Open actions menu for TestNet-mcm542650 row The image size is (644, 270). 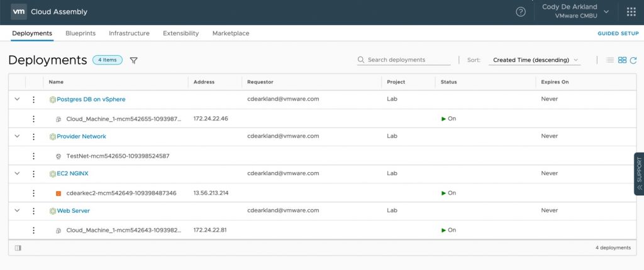coord(34,156)
